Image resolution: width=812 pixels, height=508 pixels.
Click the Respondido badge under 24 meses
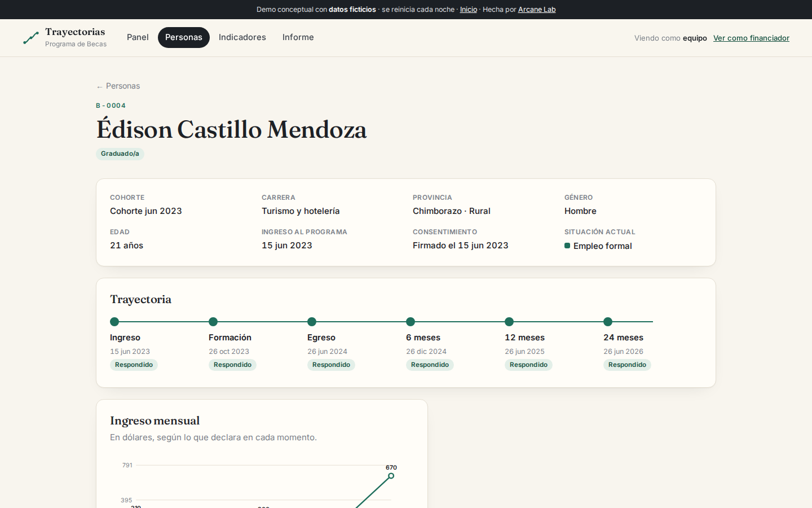pos(627,365)
